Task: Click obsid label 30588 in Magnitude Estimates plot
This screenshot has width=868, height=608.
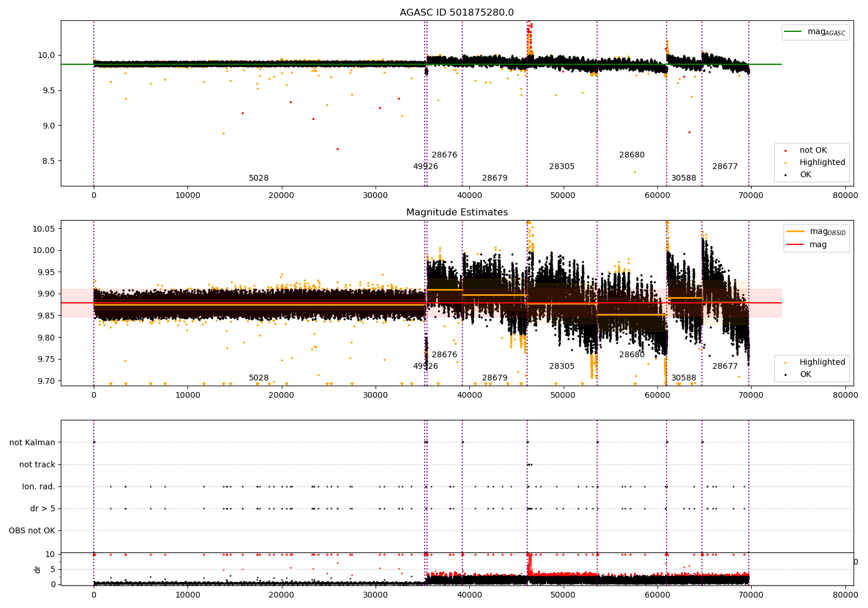Action: coord(684,378)
